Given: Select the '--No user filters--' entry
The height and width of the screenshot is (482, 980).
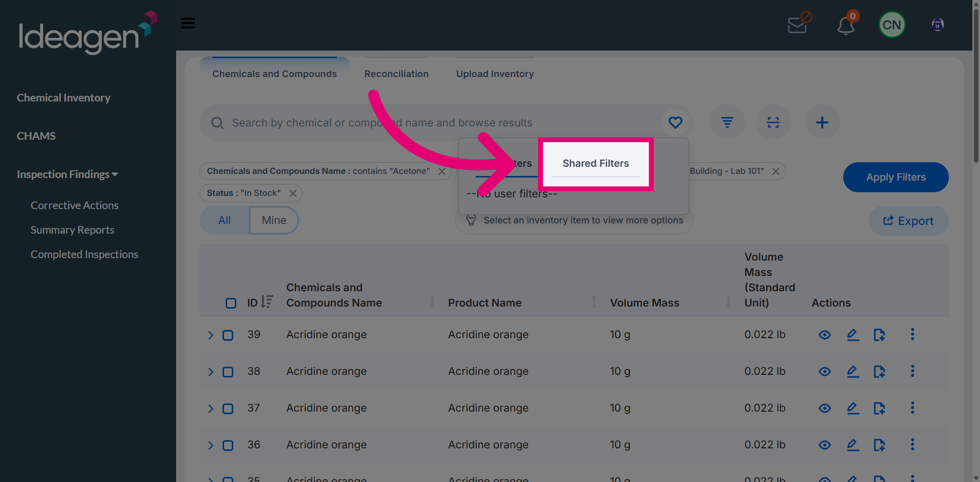Looking at the screenshot, I should click(512, 194).
